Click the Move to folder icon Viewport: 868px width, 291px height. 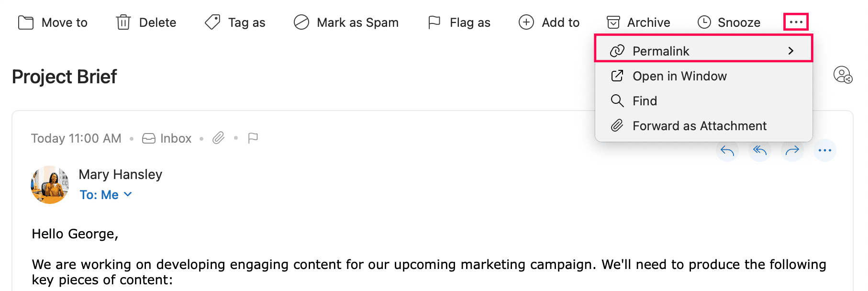click(x=26, y=22)
